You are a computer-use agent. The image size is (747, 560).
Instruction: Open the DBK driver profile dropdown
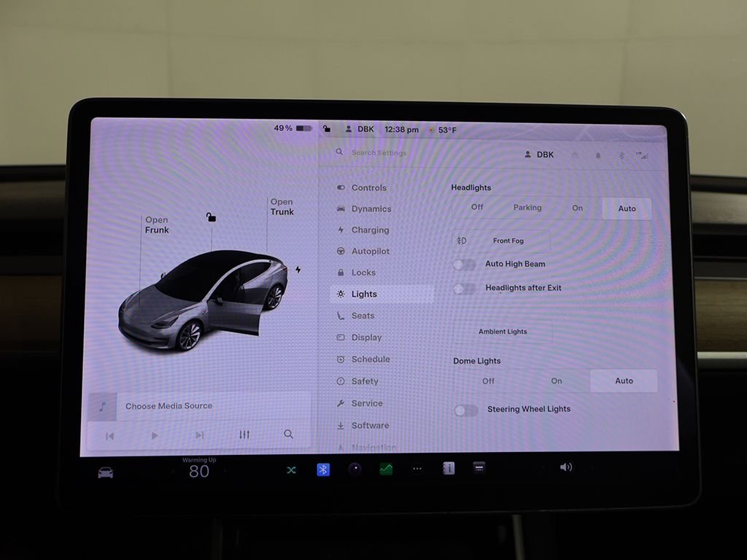click(539, 155)
